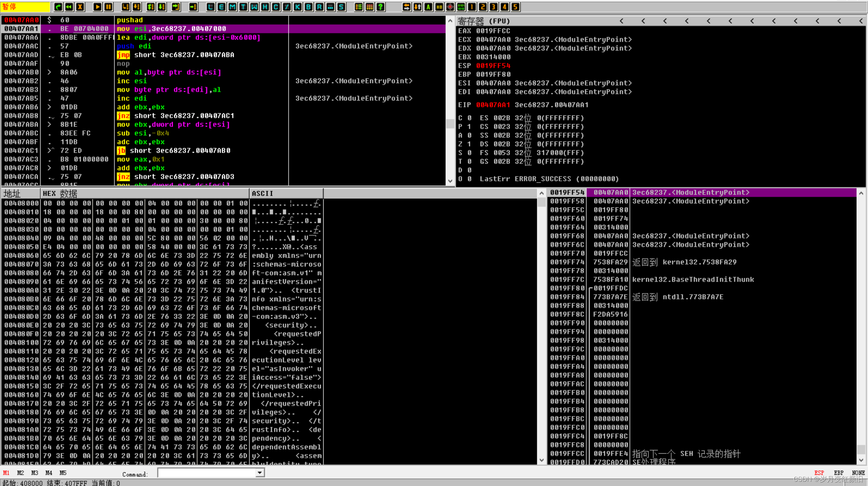The image size is (868, 486).
Task: Click the Step into toolbar icon
Action: [x=126, y=7]
